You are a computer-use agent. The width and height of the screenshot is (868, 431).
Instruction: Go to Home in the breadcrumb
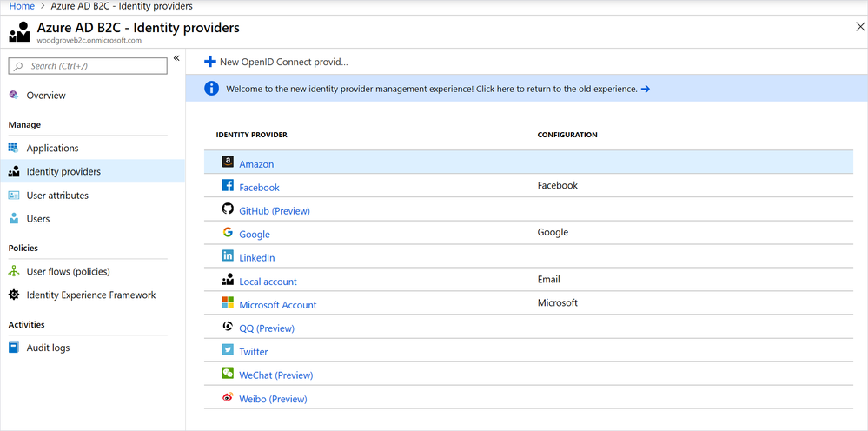[x=21, y=6]
